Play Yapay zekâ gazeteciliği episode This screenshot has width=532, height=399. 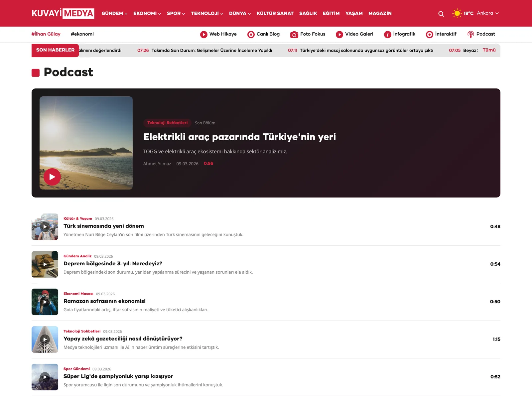tap(45, 339)
